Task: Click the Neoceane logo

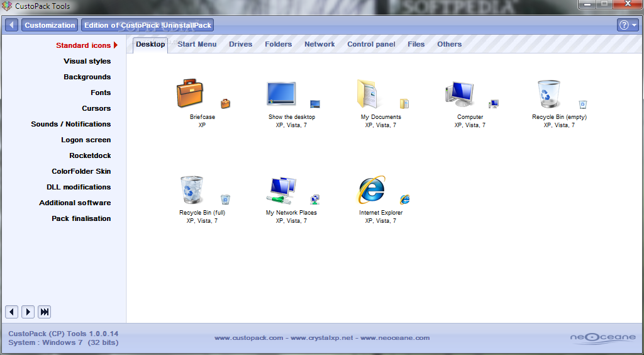Action: pyautogui.click(x=602, y=338)
